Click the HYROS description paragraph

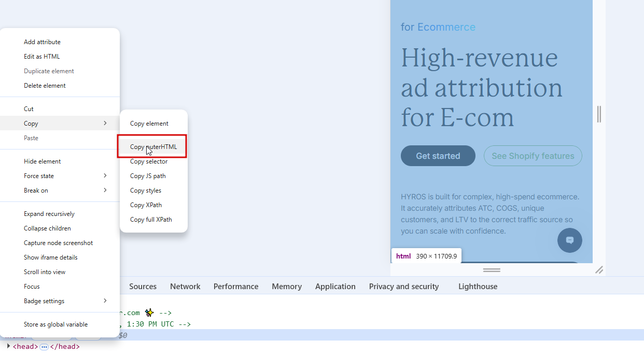point(490,214)
